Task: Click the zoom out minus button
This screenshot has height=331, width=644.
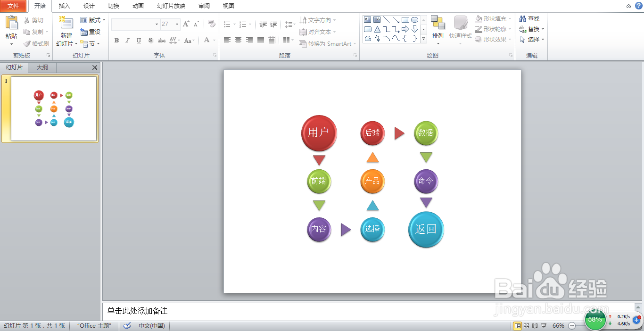Action: point(572,326)
